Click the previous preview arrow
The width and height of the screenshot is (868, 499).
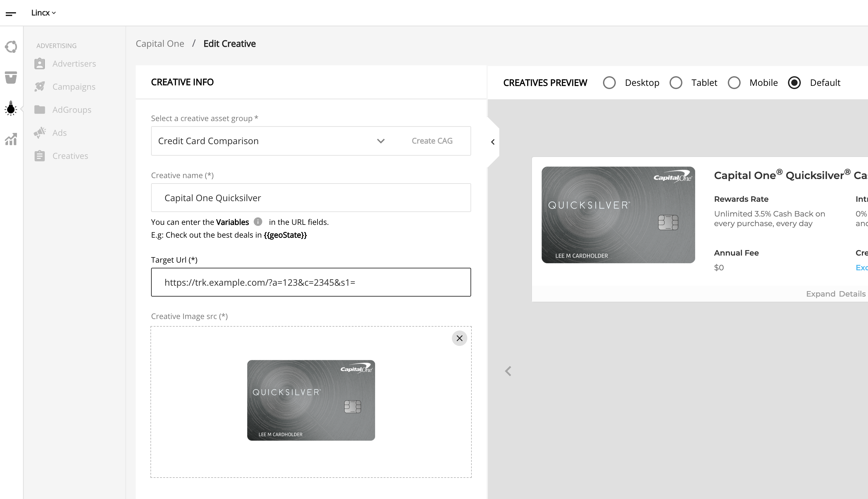[508, 371]
